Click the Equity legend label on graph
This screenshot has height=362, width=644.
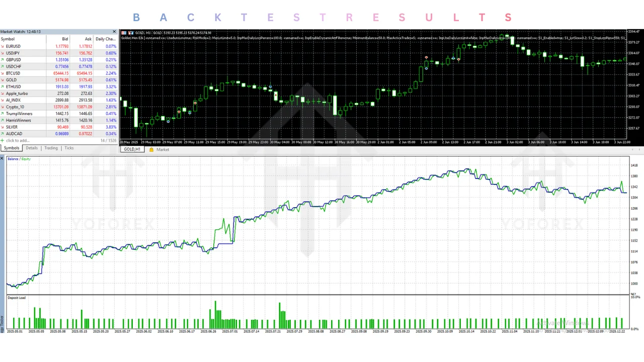[26, 159]
